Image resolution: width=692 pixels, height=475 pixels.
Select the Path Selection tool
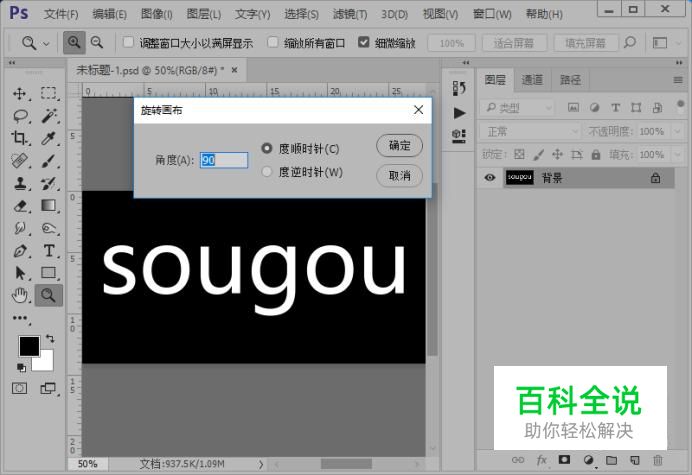[20, 273]
